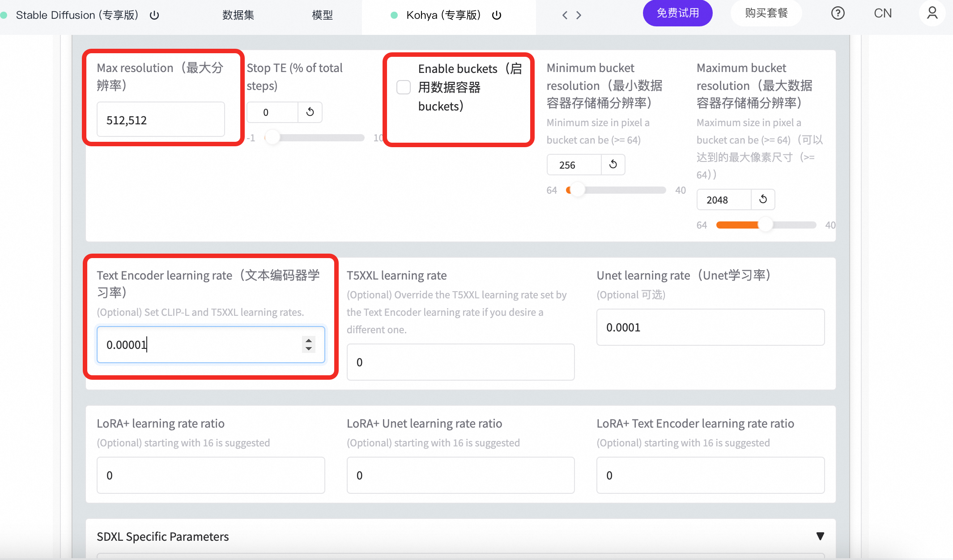This screenshot has height=560, width=953.
Task: Click power icon beside Stable Diffusion tab
Action: pos(154,15)
